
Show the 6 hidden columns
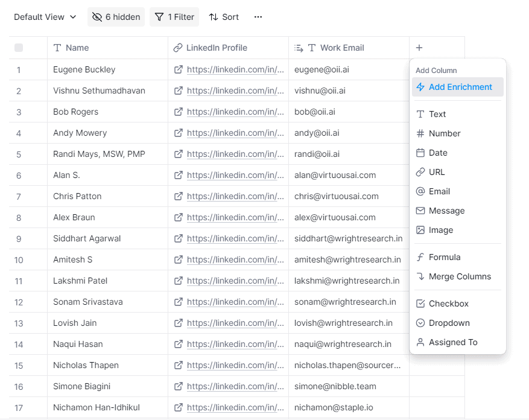pyautogui.click(x=116, y=17)
